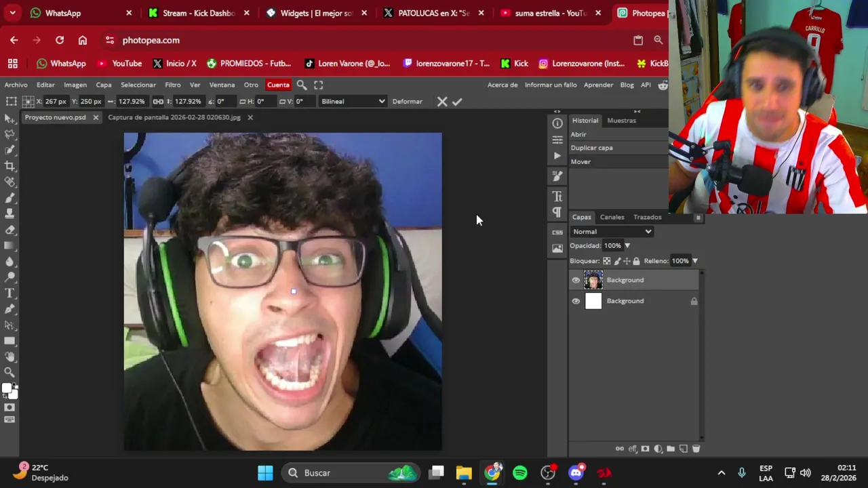This screenshot has height=488, width=868.
Task: Select the Eraser tool
Action: pos(9,230)
